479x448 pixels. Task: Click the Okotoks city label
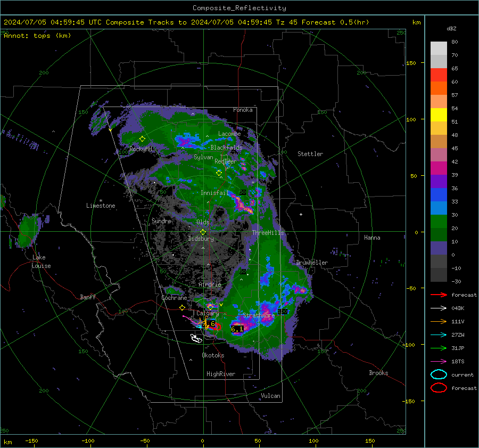[213, 355]
